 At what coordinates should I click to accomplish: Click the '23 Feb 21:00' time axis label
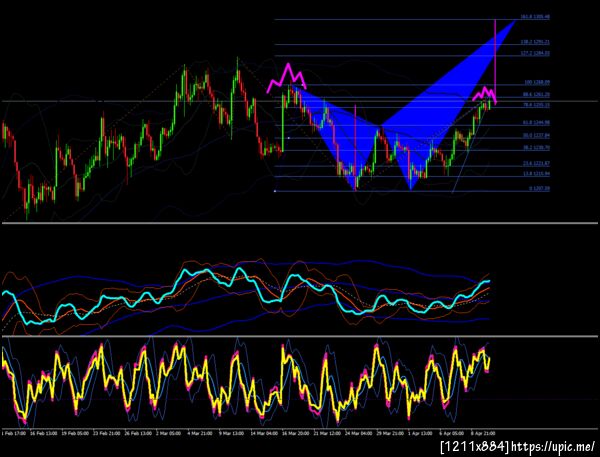pos(106,433)
